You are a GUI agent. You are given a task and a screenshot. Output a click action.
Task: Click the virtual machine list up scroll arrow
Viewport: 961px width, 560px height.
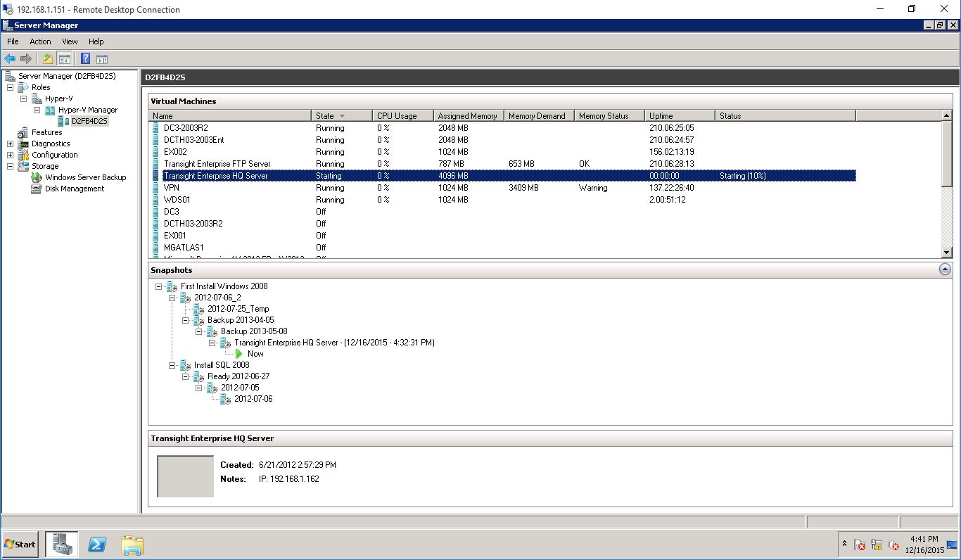pos(946,115)
